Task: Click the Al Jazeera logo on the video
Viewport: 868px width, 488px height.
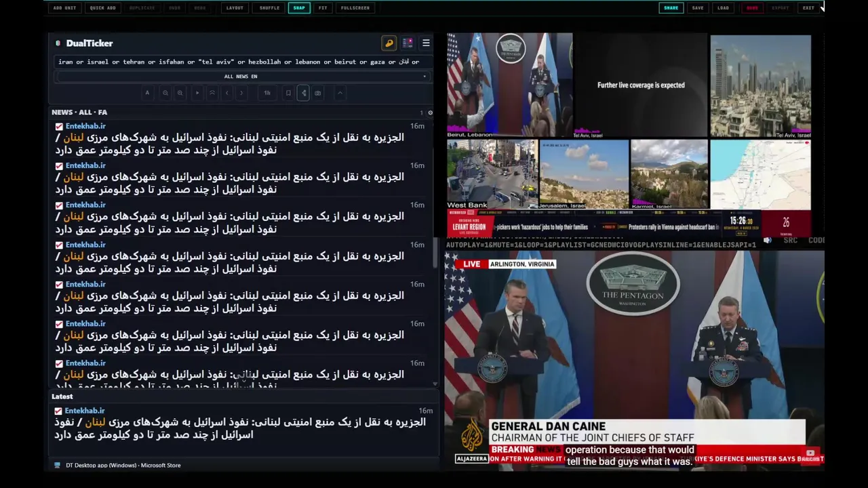Action: click(471, 439)
